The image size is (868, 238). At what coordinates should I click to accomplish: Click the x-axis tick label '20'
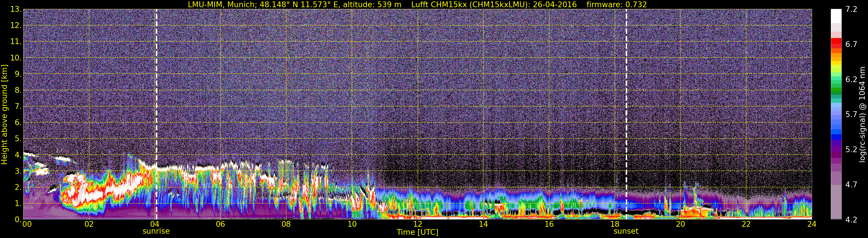pos(680,224)
